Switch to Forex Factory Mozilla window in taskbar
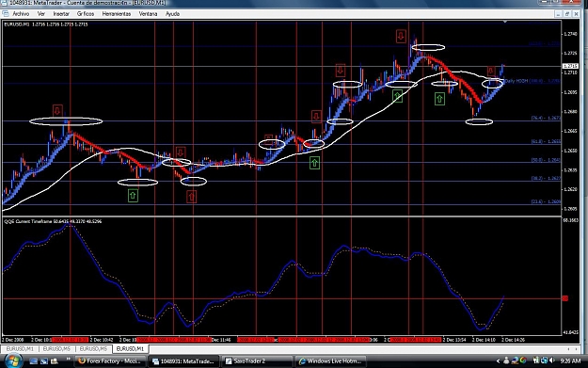Viewport: 588px width, 368px height. (x=109, y=361)
